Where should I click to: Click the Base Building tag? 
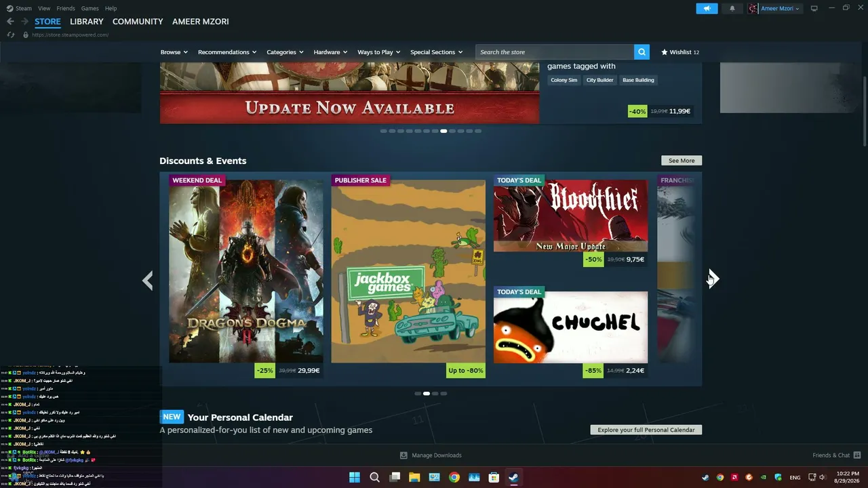(x=639, y=80)
